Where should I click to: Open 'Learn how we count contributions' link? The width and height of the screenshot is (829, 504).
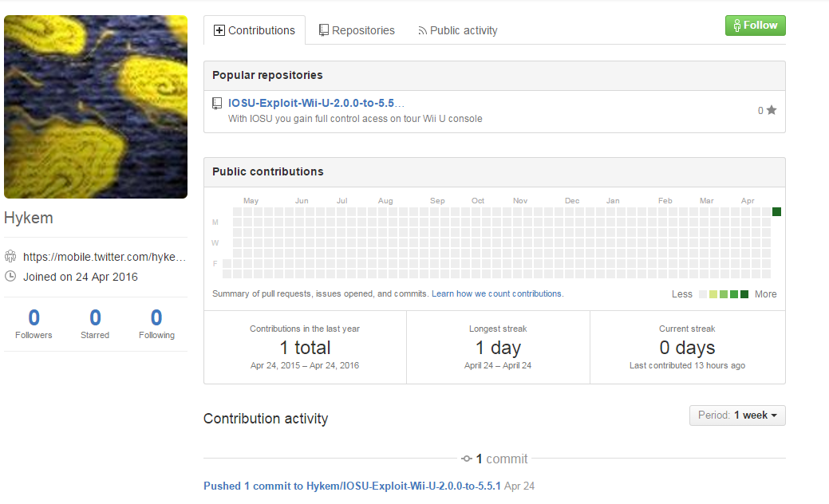(498, 293)
